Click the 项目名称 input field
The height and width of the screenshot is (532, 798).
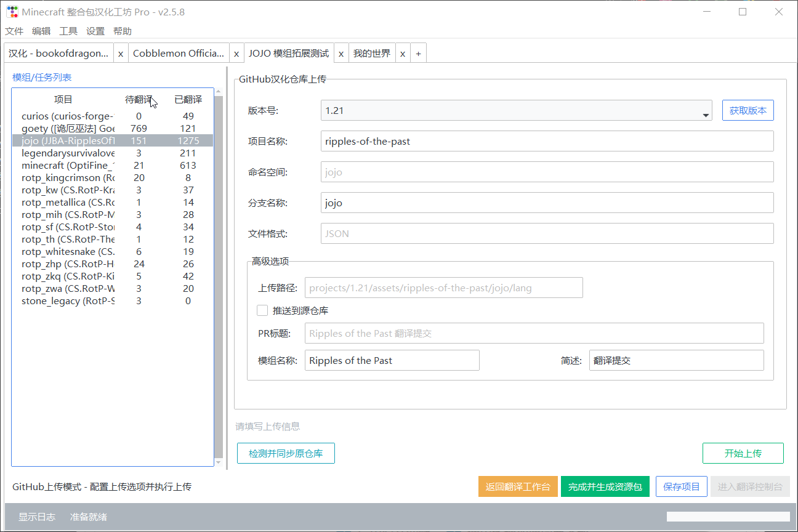[x=547, y=141]
